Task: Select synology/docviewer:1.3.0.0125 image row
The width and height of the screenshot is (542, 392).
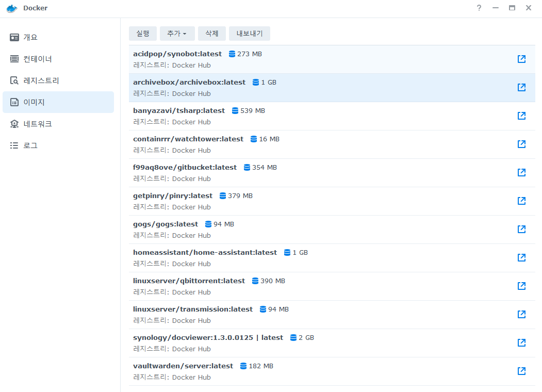Action: [x=332, y=342]
